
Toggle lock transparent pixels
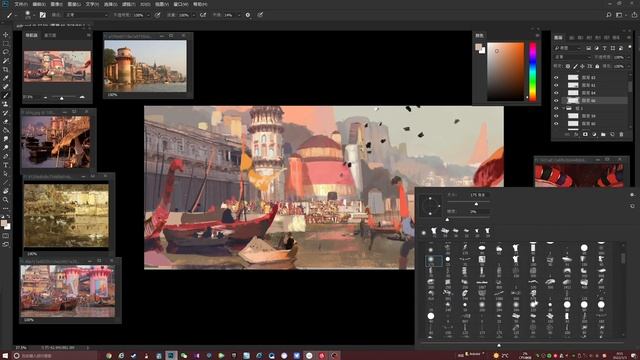click(x=568, y=66)
